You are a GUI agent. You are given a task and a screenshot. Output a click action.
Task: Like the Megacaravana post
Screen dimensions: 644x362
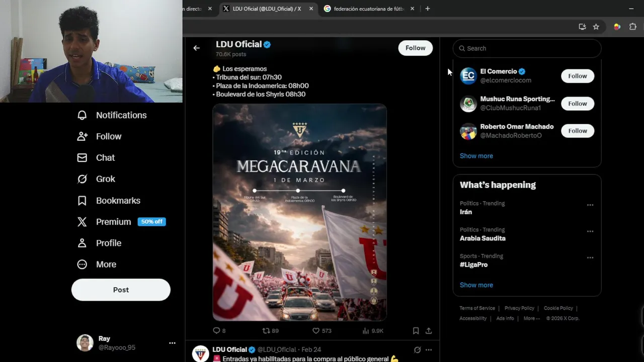322,331
